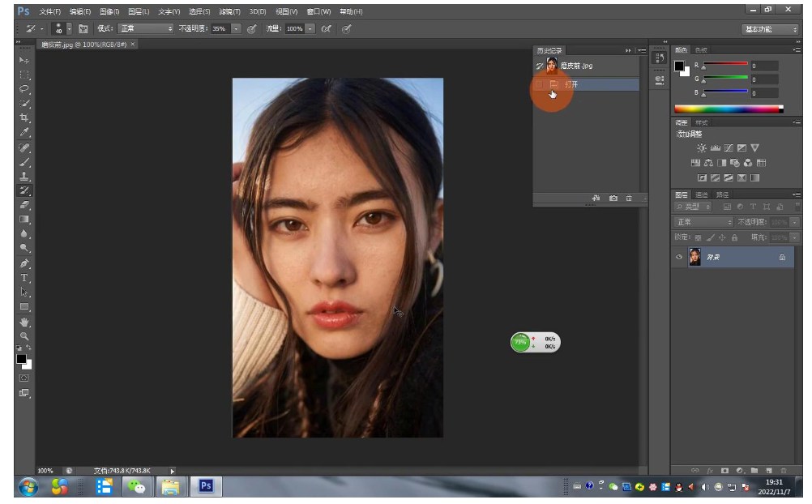
Task: Add a Curves adjustment
Action: point(729,148)
